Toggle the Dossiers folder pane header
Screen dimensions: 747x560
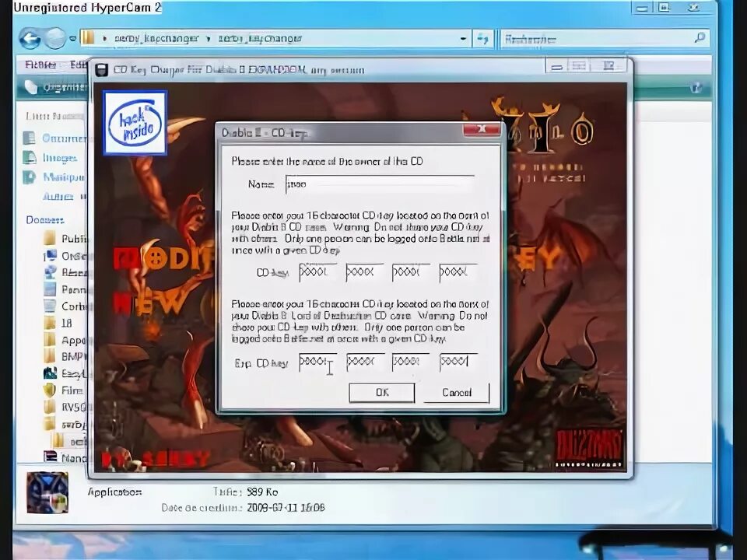tap(45, 219)
